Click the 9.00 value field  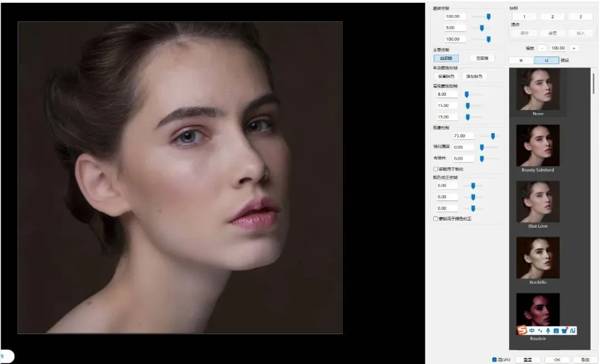(455, 28)
